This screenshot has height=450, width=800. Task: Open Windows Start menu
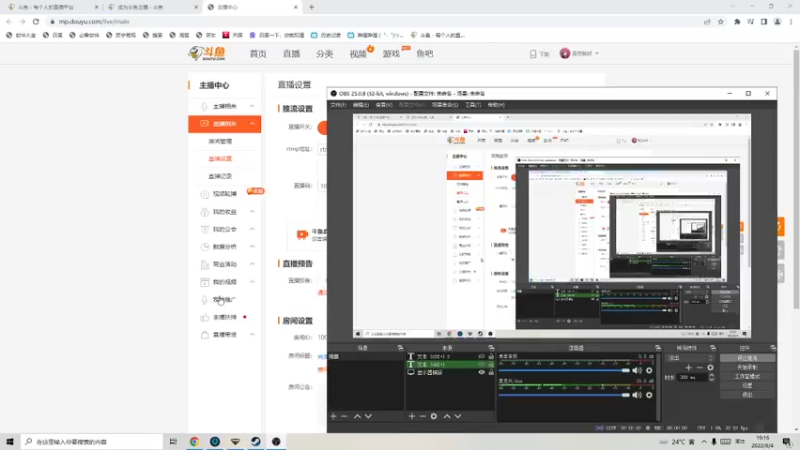(10, 441)
